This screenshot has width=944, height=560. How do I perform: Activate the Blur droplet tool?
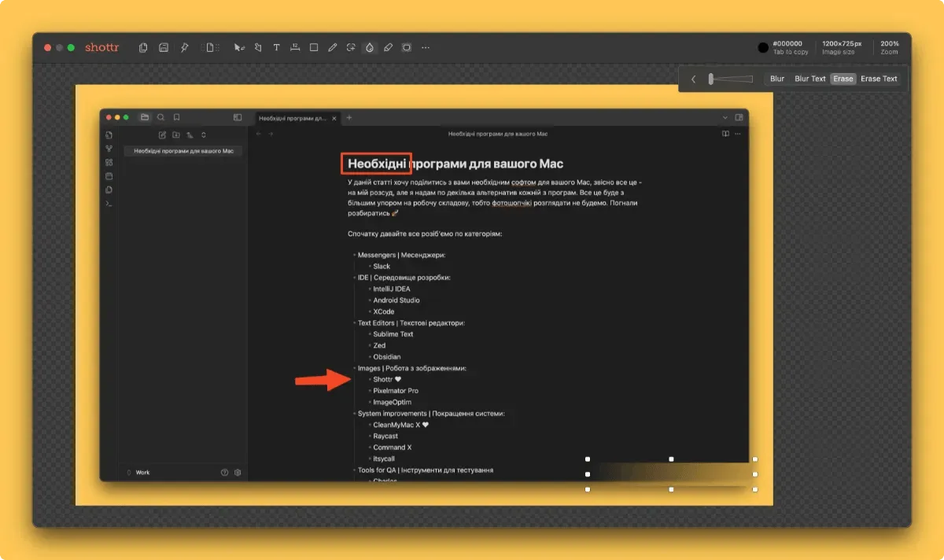(369, 48)
